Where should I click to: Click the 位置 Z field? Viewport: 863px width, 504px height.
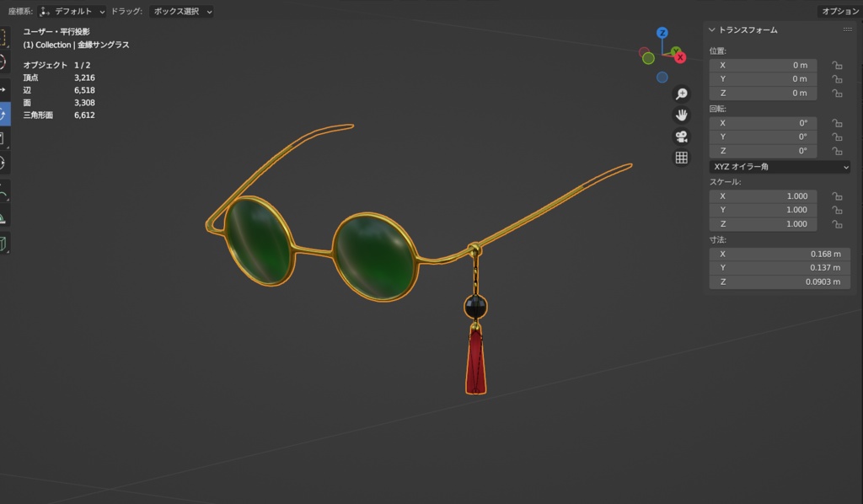pos(763,93)
